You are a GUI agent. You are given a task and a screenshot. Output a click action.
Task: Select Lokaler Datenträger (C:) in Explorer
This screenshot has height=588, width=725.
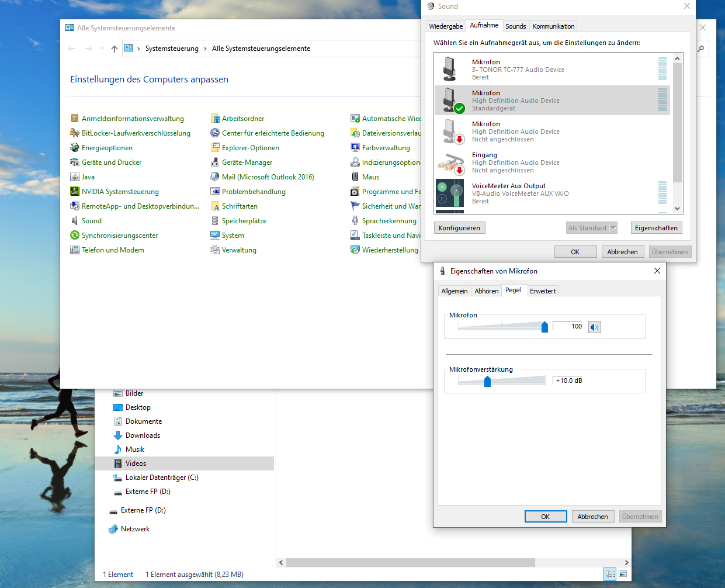pyautogui.click(x=162, y=478)
